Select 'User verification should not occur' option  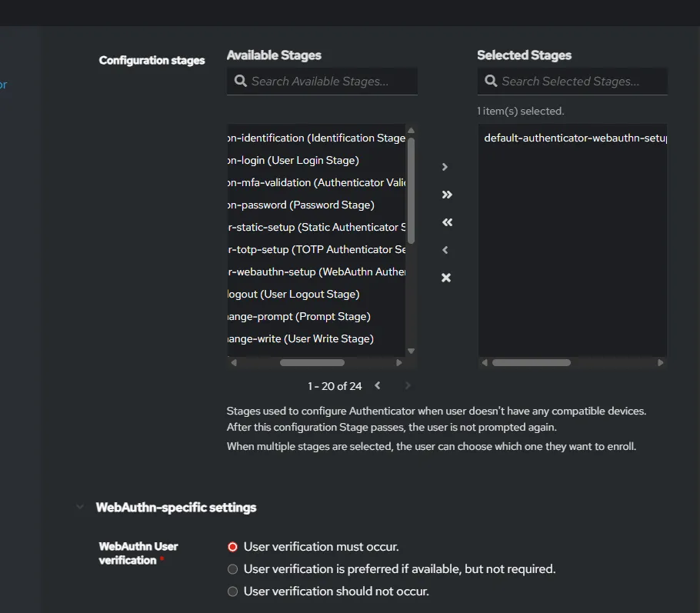(232, 591)
